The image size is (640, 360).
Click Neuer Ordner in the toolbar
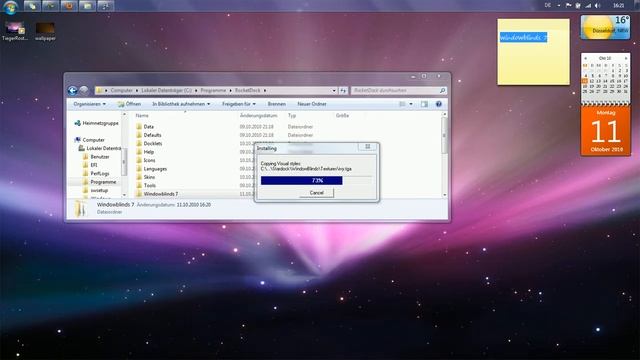[312, 104]
